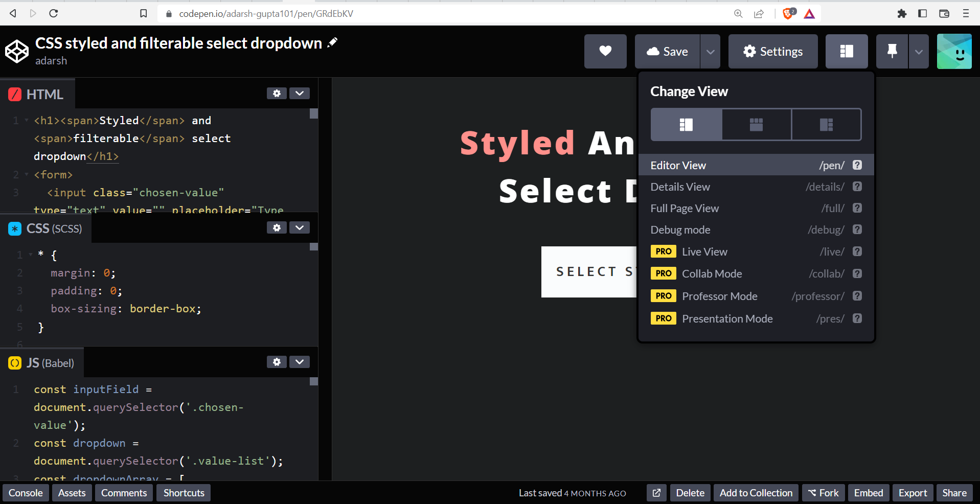Expand the Save options dropdown arrow
This screenshot has height=504, width=980.
pos(710,51)
